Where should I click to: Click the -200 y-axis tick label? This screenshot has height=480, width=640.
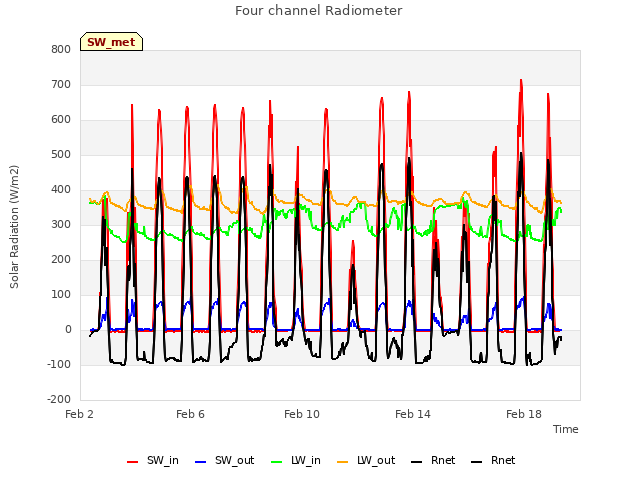coord(59,400)
